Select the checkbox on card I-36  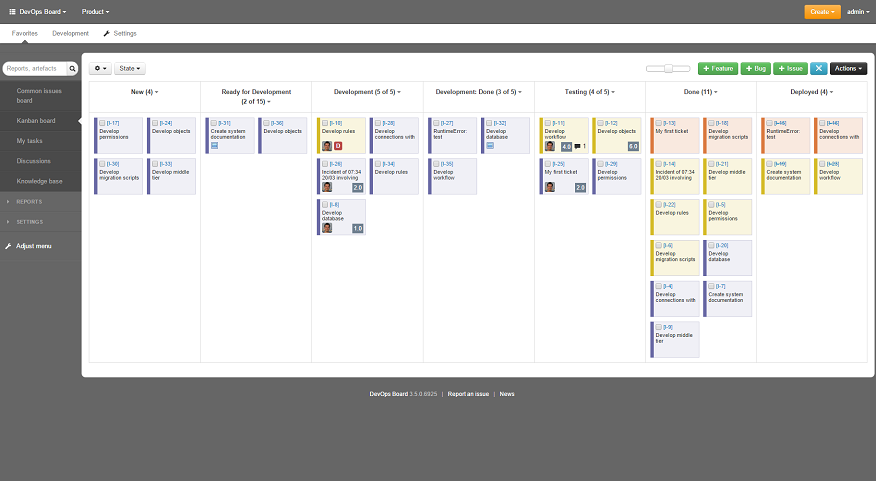(266, 123)
